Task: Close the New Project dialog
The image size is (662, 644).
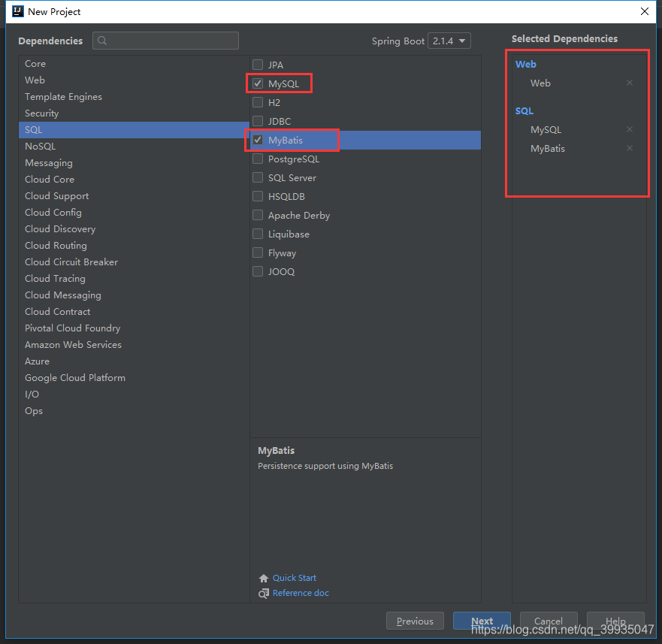Action: (645, 11)
